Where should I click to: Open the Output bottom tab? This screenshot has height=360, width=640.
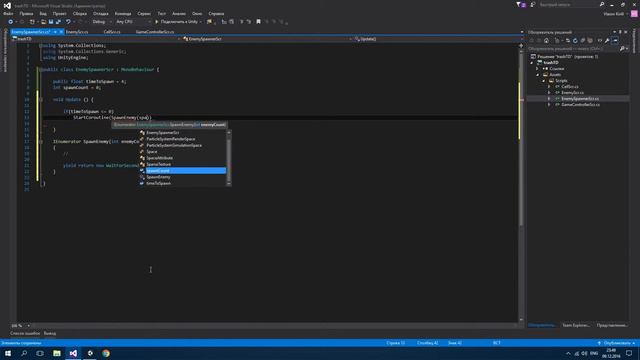pos(50,333)
